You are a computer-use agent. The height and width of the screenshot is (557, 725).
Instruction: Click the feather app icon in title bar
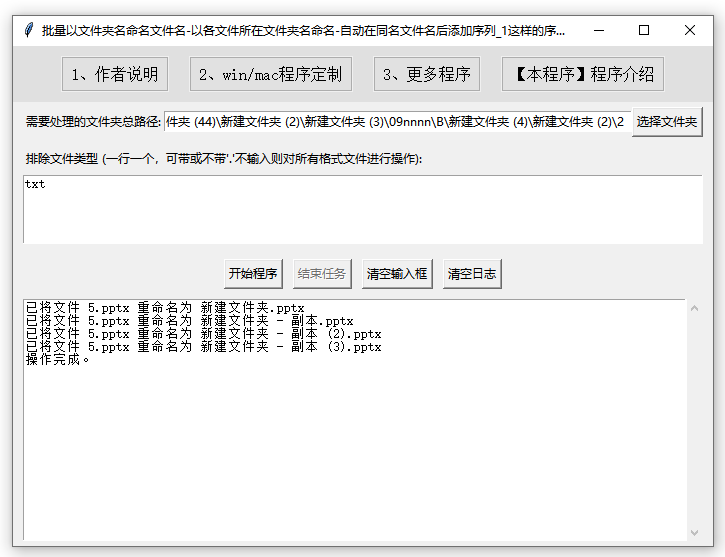pyautogui.click(x=29, y=30)
